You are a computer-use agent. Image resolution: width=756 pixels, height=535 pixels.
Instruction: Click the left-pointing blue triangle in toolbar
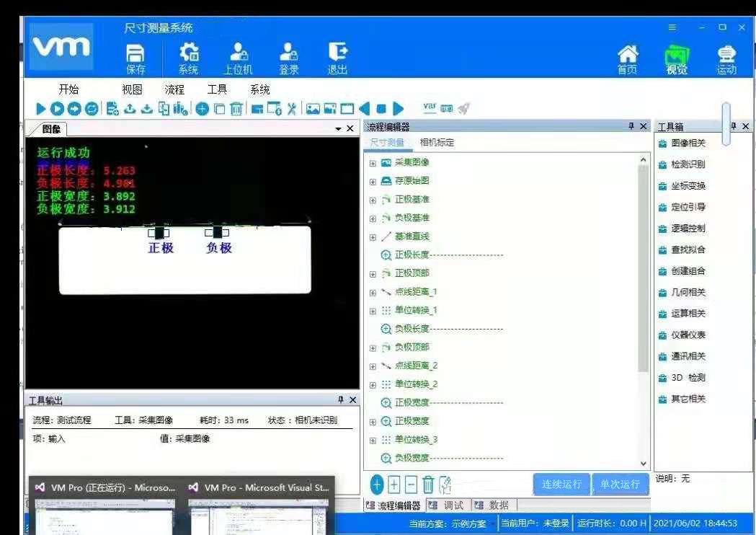[365, 109]
